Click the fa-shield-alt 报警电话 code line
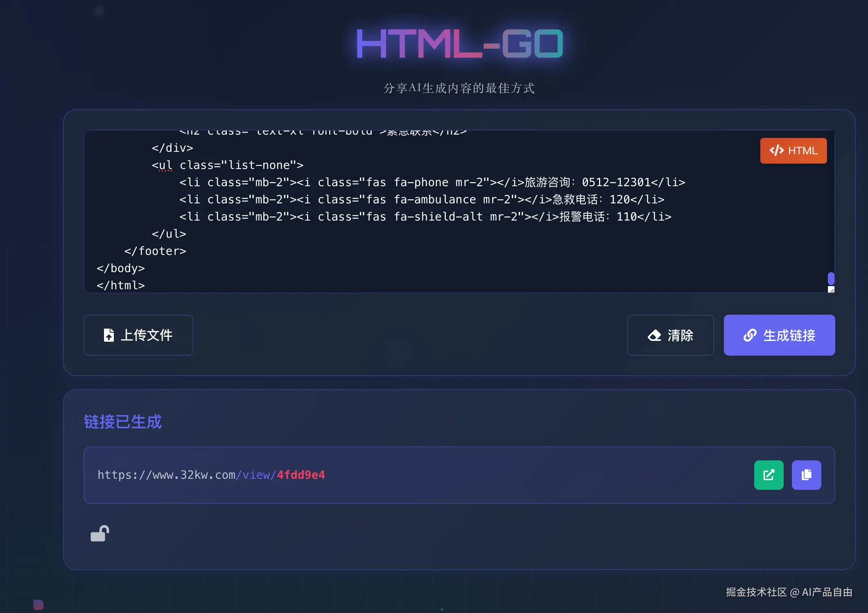This screenshot has height=613, width=868. 425,217
